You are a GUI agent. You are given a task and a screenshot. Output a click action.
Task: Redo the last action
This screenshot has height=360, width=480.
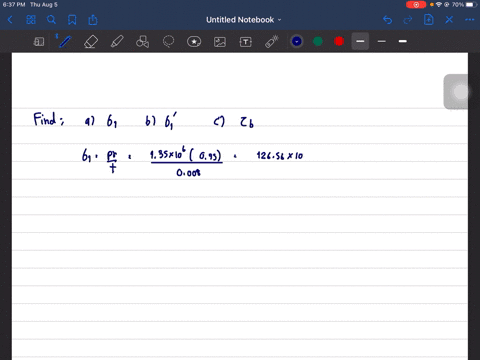(407, 20)
